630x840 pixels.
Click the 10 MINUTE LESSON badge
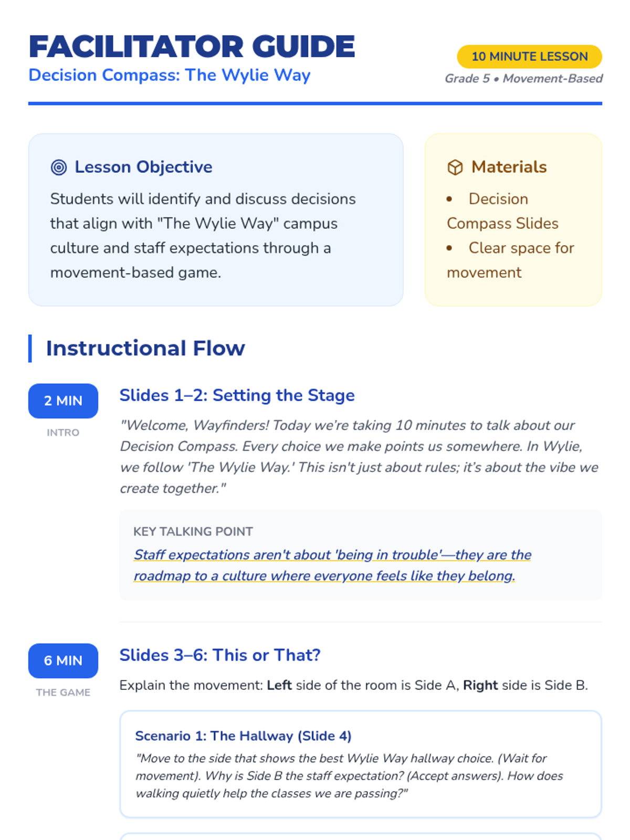[x=529, y=57]
